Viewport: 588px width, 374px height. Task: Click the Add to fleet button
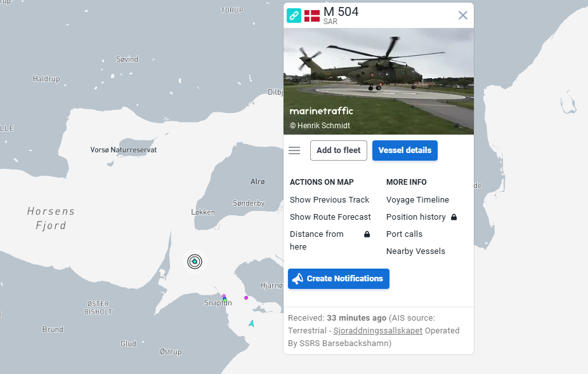coord(339,150)
